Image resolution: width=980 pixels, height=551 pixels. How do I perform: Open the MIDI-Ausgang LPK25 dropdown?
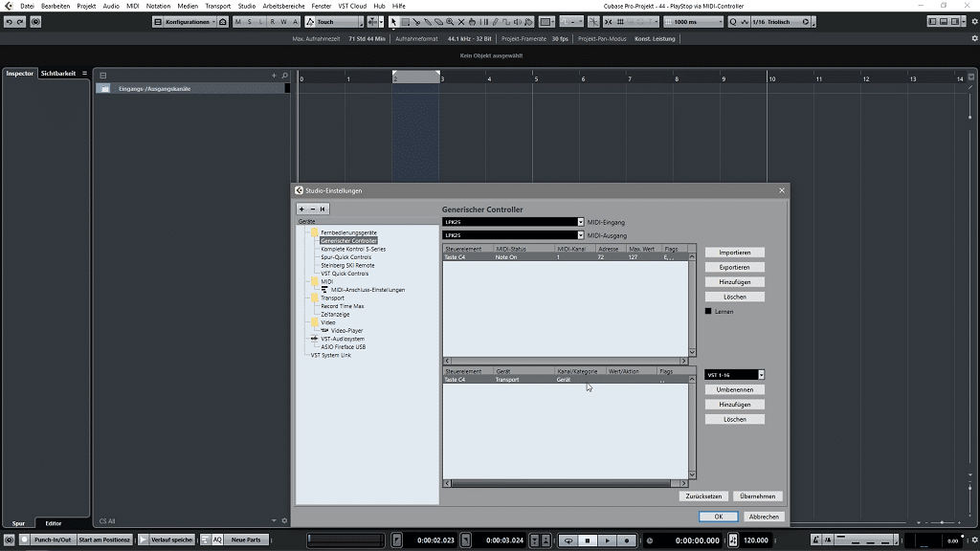click(x=513, y=235)
